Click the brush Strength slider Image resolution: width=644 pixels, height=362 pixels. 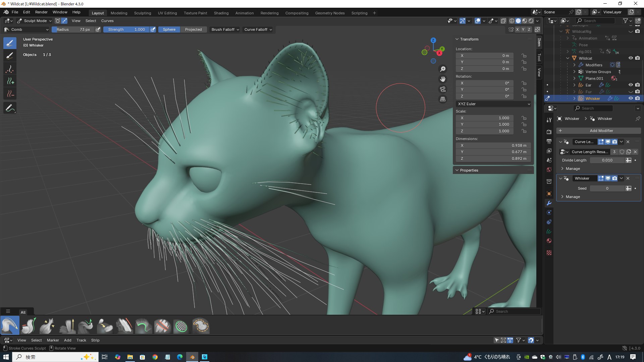(x=126, y=29)
